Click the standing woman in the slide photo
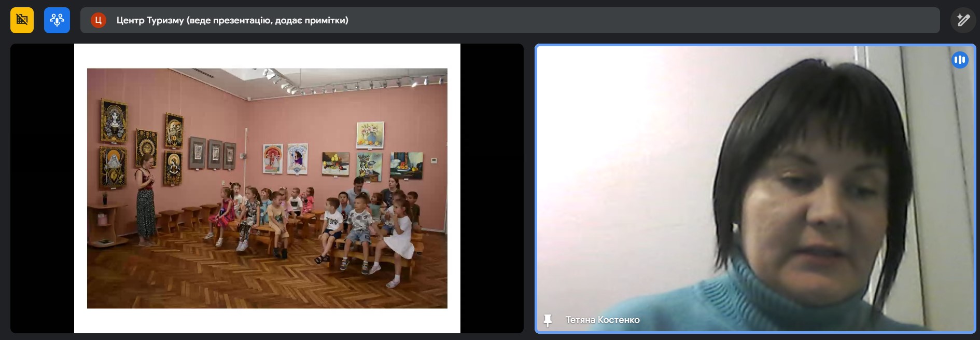980x340 pixels. pyautogui.click(x=145, y=202)
